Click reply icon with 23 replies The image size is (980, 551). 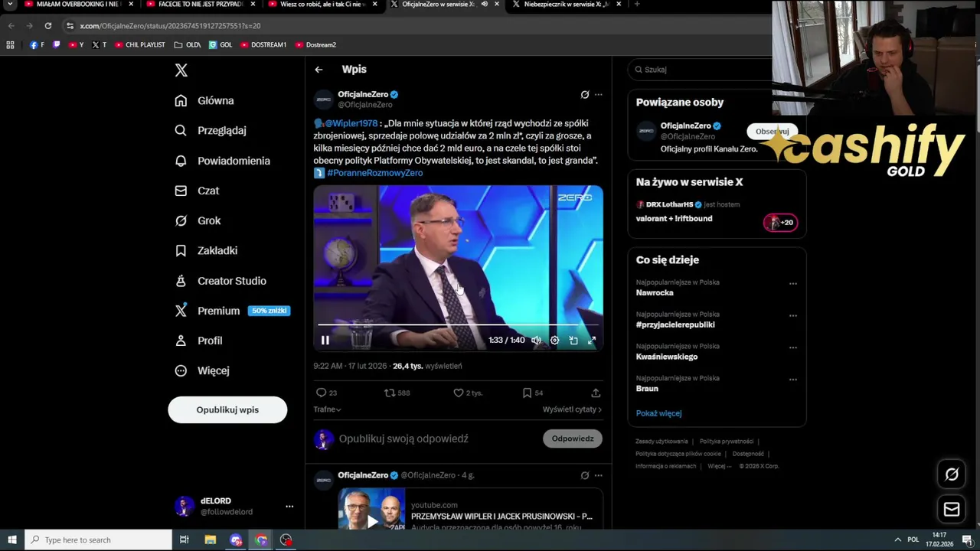pyautogui.click(x=326, y=393)
